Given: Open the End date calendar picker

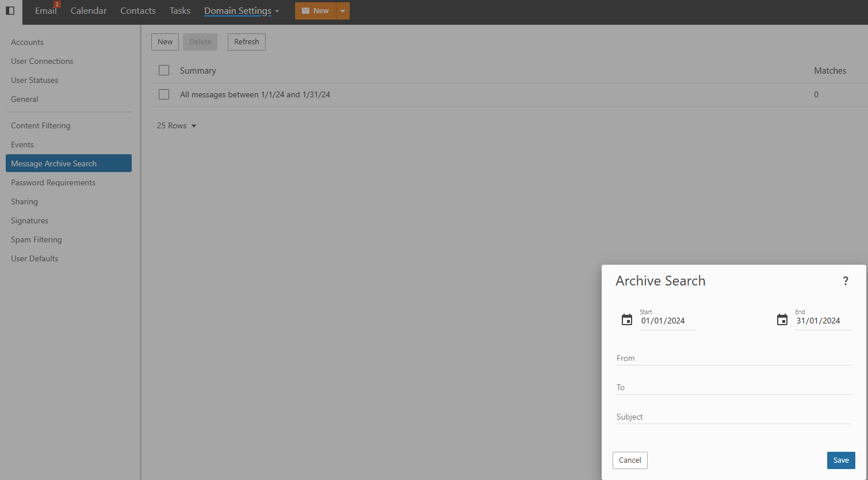Looking at the screenshot, I should [782, 320].
